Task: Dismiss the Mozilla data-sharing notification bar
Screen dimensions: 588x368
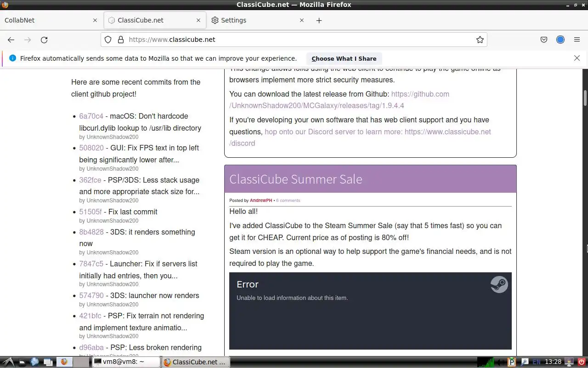Action: (577, 58)
